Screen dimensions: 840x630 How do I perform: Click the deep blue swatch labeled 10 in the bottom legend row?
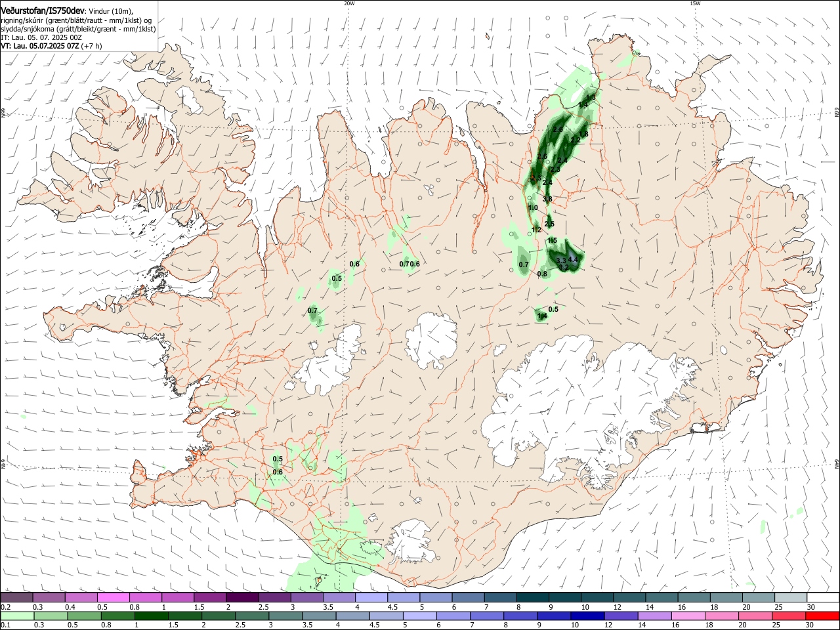[x=587, y=616]
